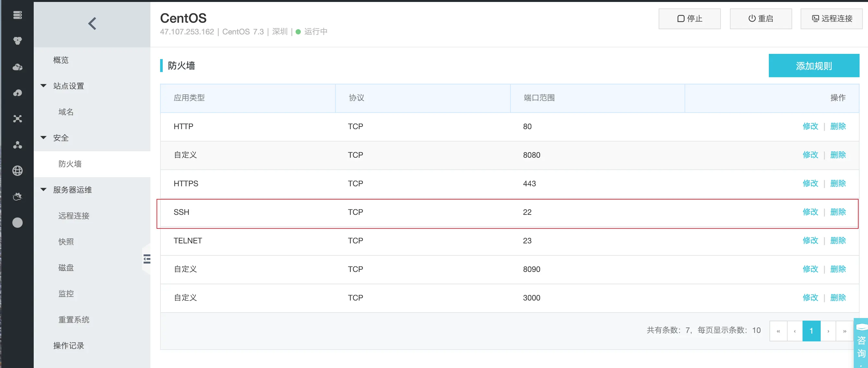The image size is (868, 368).
Task: Click the 添加规则 button
Action: tap(814, 66)
